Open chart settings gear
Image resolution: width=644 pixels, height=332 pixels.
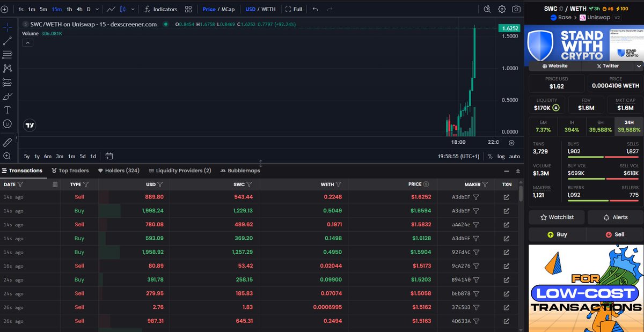click(x=502, y=9)
